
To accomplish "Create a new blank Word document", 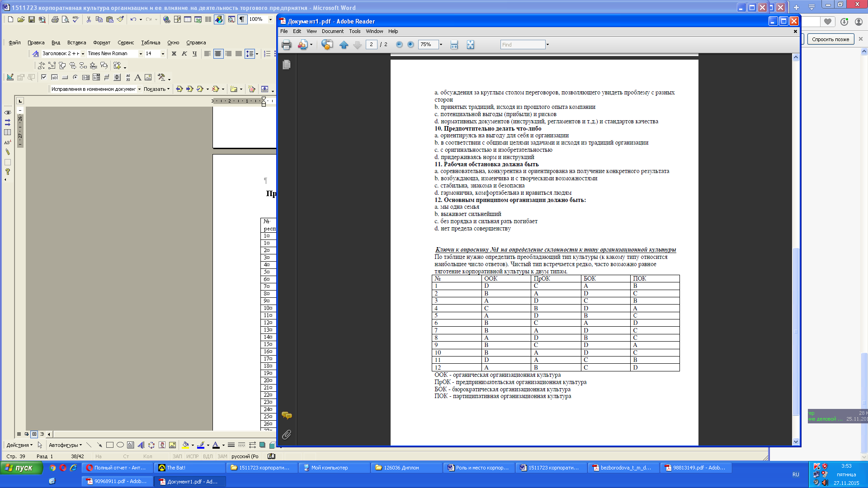I will tap(10, 19).
